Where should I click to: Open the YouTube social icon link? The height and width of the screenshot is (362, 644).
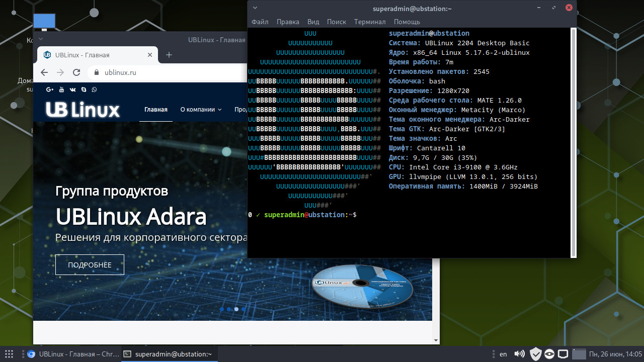61,89
